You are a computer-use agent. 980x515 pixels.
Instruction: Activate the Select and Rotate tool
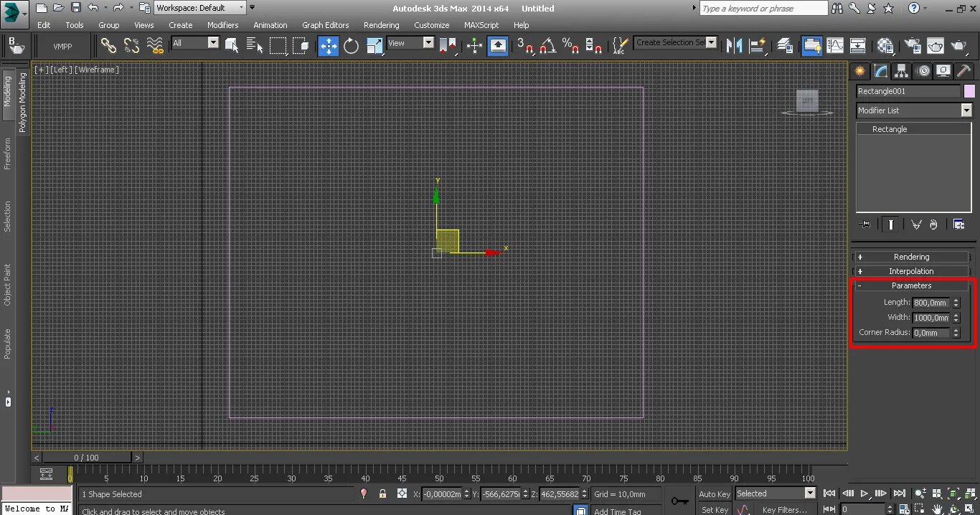pyautogui.click(x=351, y=46)
